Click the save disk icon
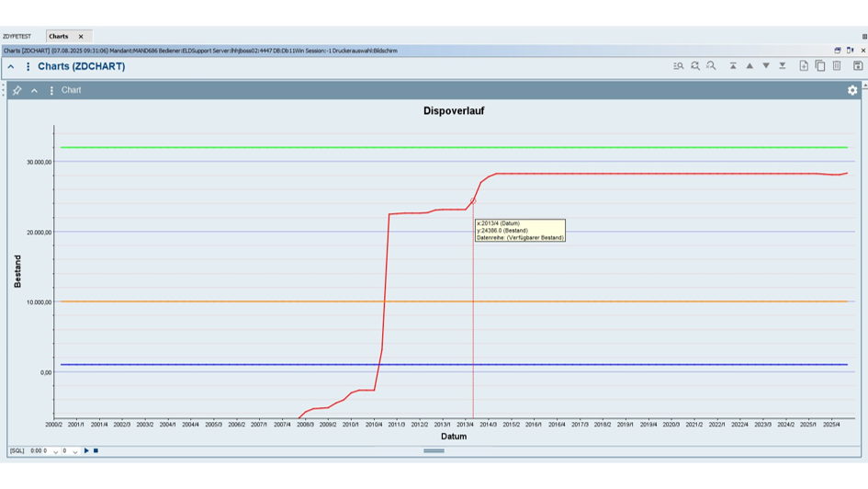 tap(858, 66)
